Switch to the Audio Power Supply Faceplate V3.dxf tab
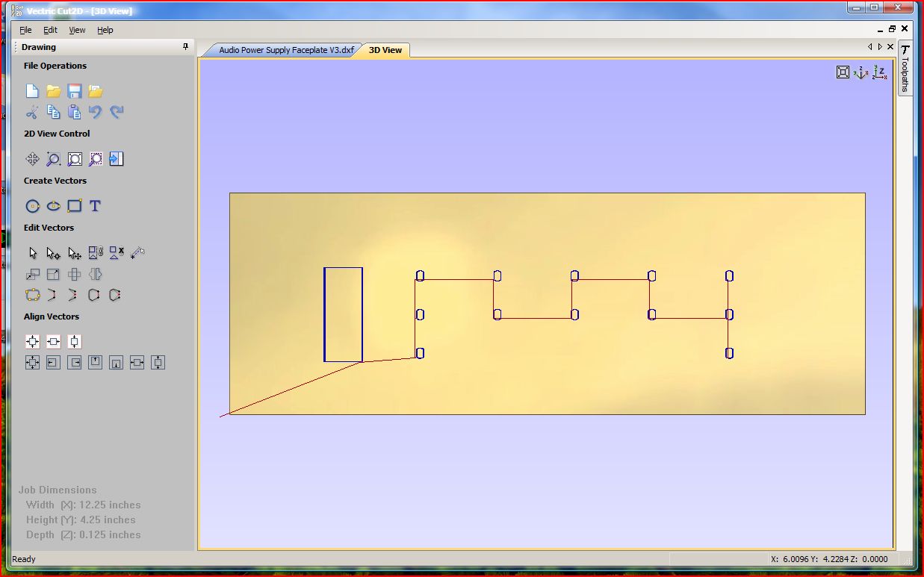 click(286, 51)
